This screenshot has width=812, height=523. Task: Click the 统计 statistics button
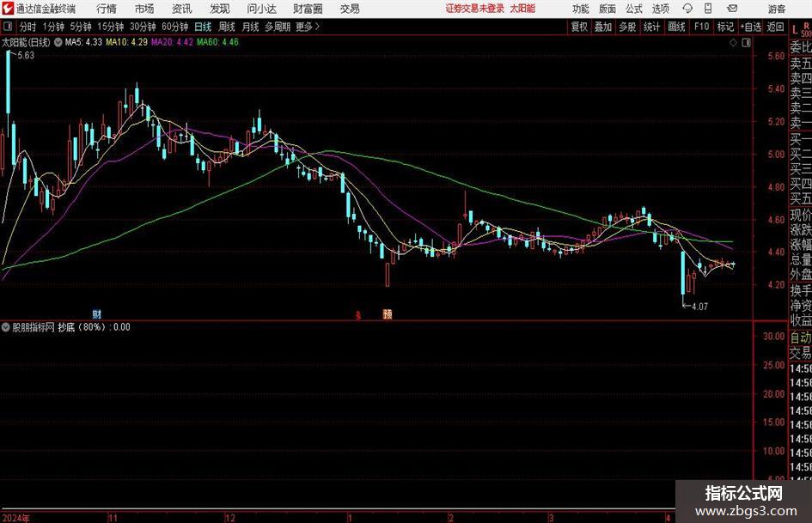pos(651,27)
